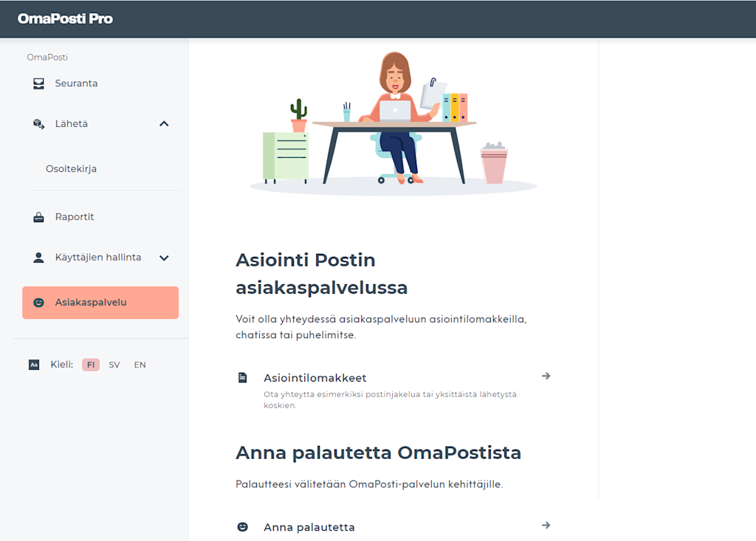Click the Kieli language icon

click(34, 365)
